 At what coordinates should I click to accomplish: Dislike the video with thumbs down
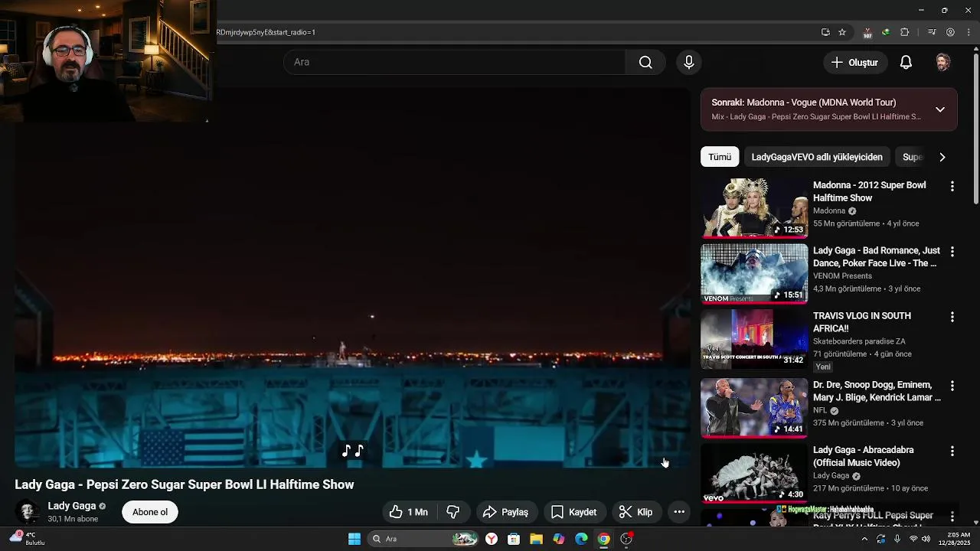(x=453, y=512)
